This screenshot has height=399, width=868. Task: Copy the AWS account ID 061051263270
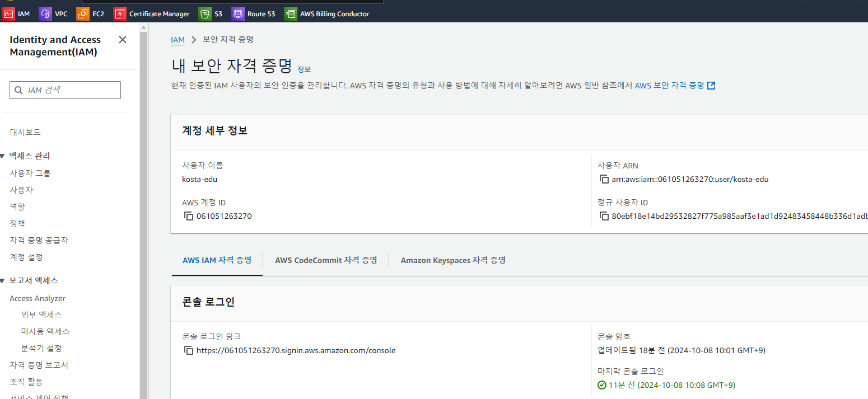tap(189, 216)
